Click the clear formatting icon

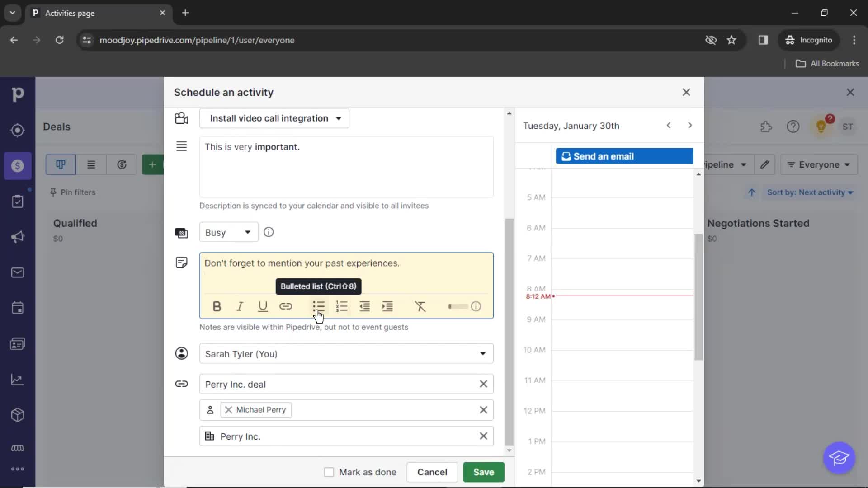tap(420, 305)
